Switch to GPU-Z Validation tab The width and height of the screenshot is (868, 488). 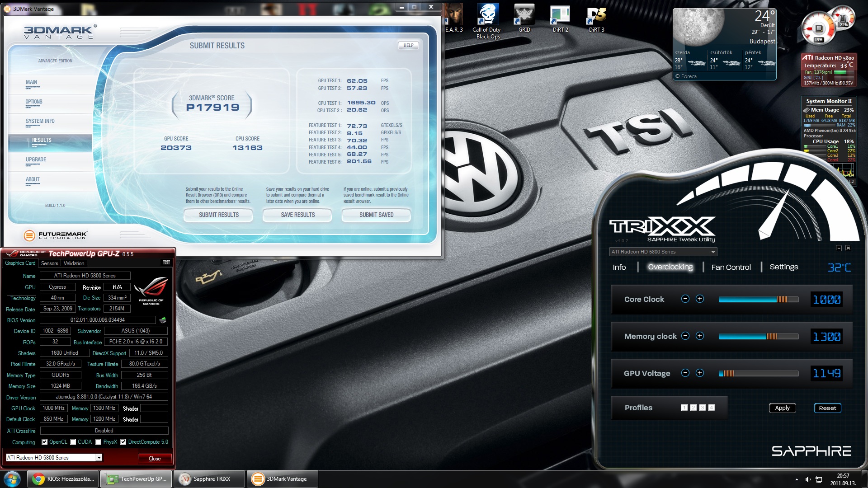pyautogui.click(x=74, y=263)
